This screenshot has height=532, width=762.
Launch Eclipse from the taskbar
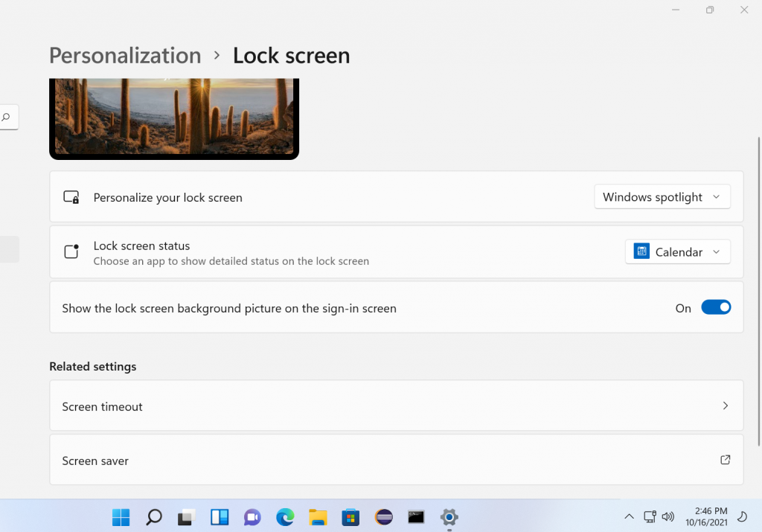coord(383,517)
